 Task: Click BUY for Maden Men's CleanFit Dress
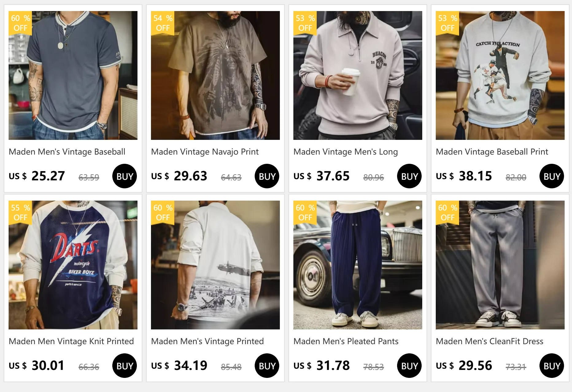552,366
